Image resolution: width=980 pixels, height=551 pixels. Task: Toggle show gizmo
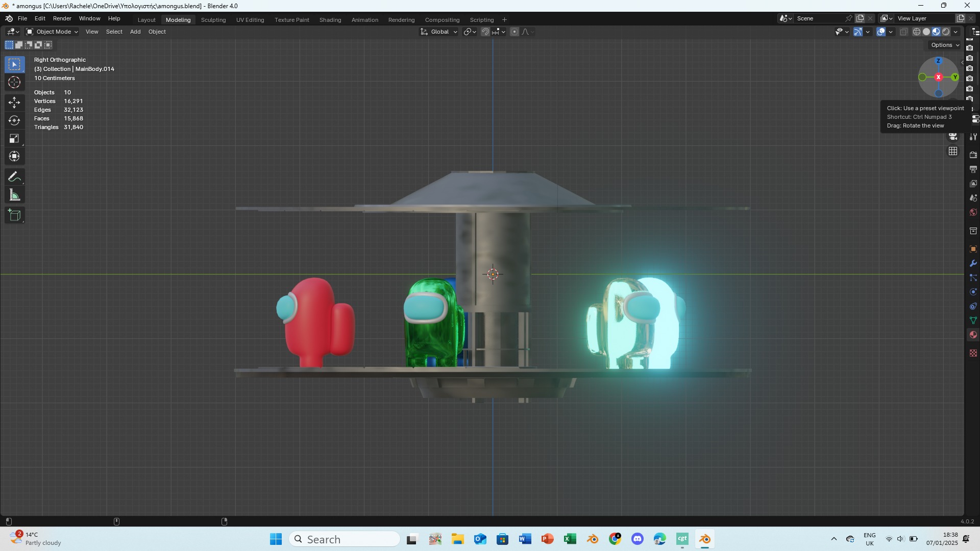point(858,32)
